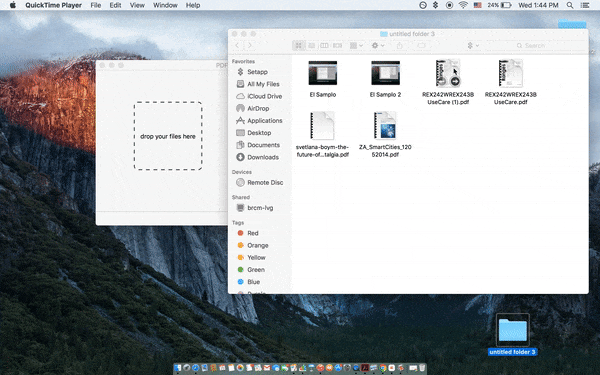Select REX242WREX243B UseCare (1).pdf file
The height and width of the screenshot is (375, 600).
pos(448,82)
